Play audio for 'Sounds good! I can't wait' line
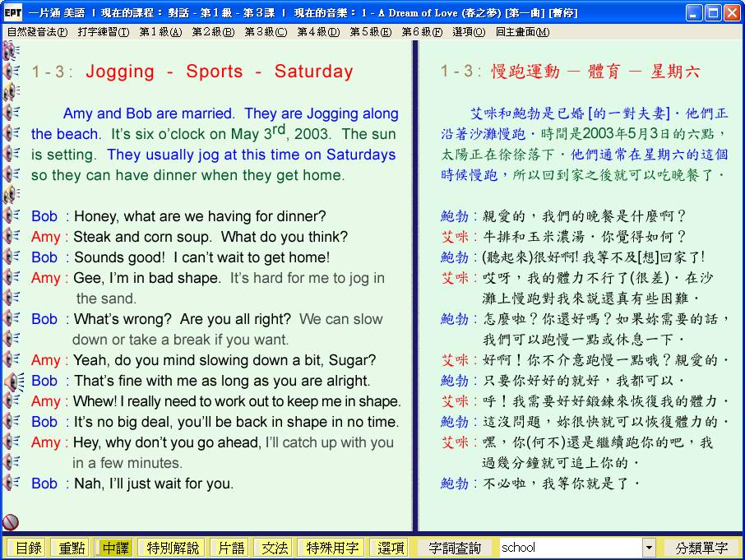The width and height of the screenshot is (745, 560). coord(11,257)
